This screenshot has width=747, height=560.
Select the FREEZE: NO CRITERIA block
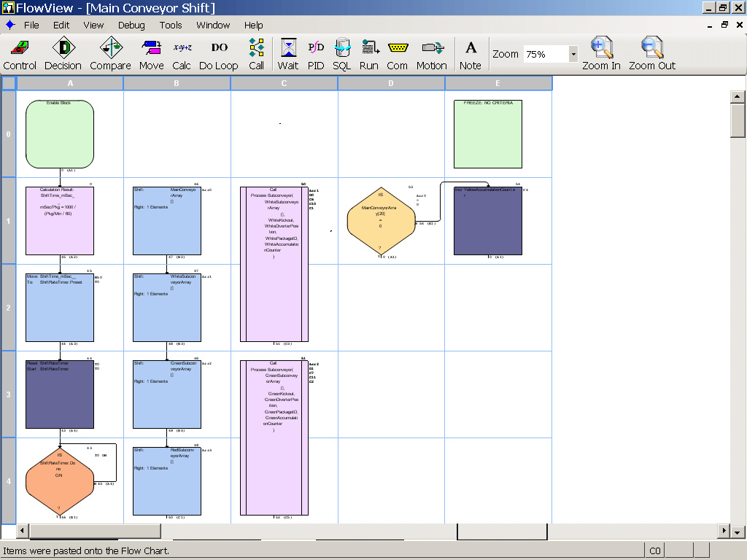488,134
